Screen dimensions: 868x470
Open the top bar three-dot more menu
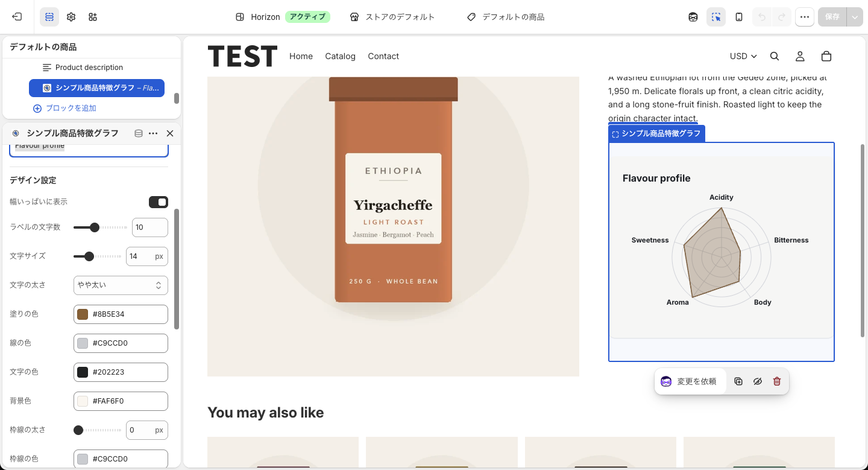pos(805,17)
